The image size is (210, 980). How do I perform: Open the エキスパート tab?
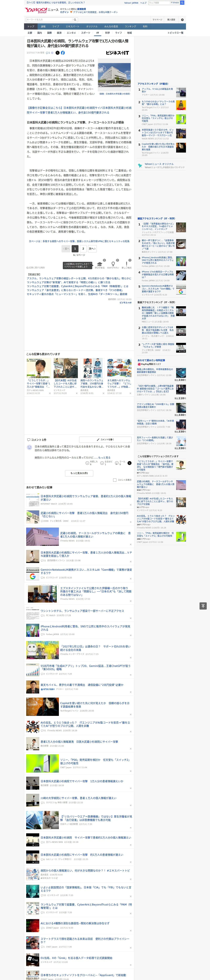tap(72, 27)
